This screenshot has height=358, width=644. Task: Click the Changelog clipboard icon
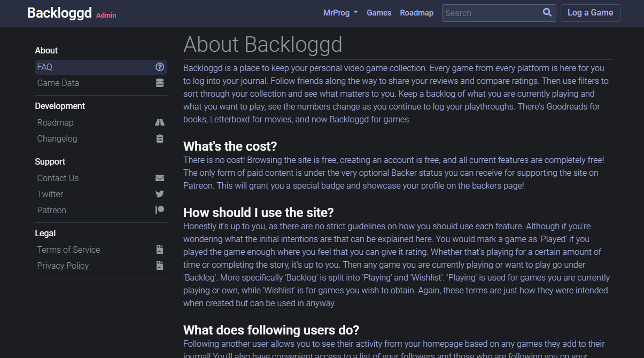click(159, 138)
